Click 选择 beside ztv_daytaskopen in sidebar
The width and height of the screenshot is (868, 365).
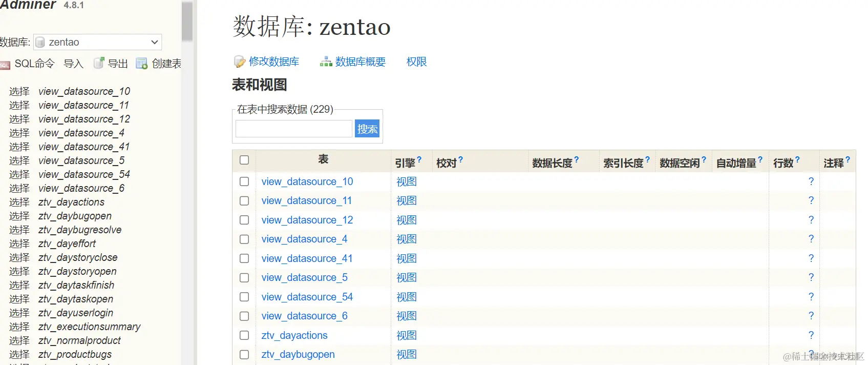[x=19, y=299]
